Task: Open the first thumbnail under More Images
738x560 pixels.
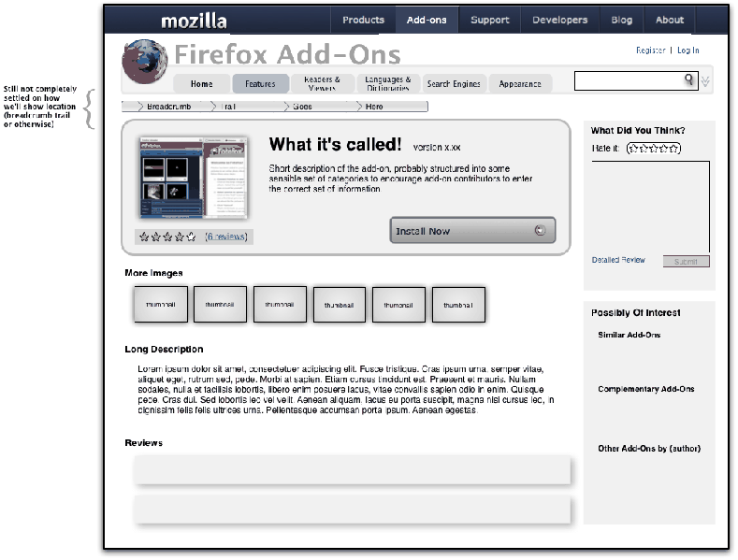Action: point(161,305)
